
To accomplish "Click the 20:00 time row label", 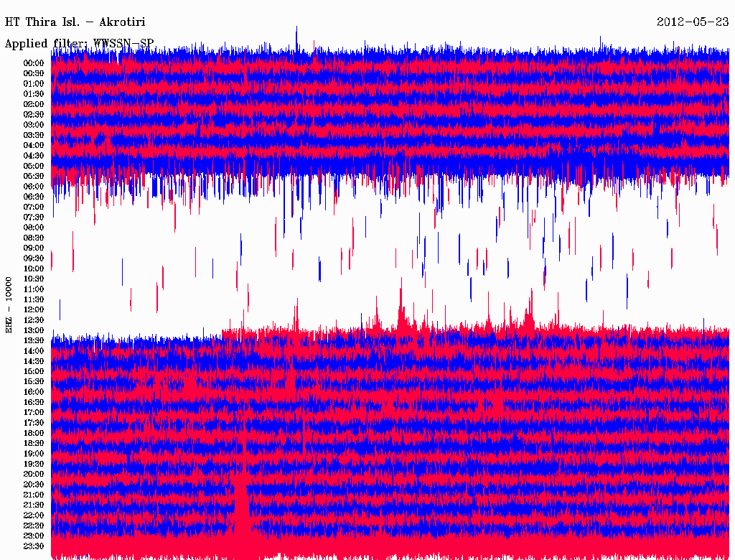I will (34, 474).
